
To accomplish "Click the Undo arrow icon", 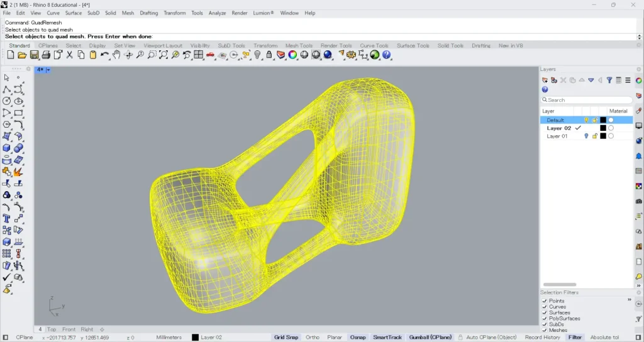I will coord(105,55).
